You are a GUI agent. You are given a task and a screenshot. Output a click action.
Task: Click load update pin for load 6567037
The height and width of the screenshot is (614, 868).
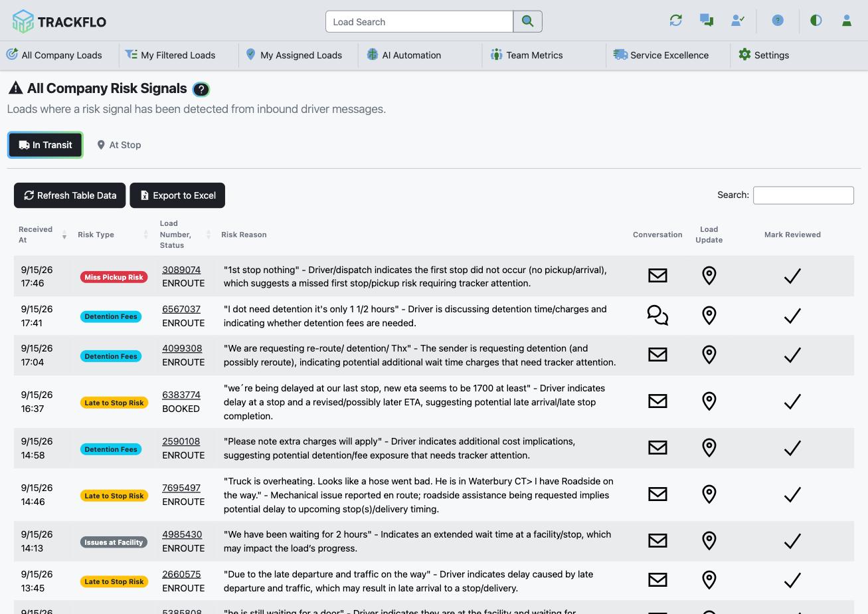(x=709, y=316)
